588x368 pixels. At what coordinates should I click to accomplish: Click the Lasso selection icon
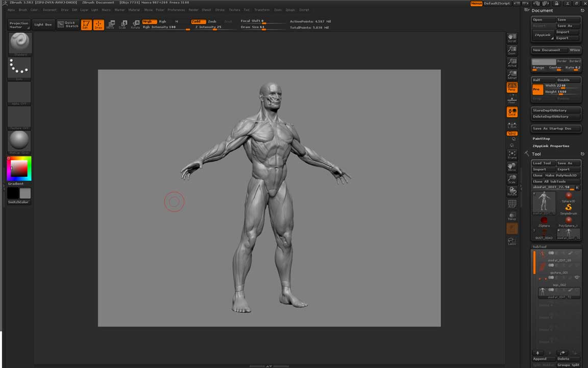[512, 241]
